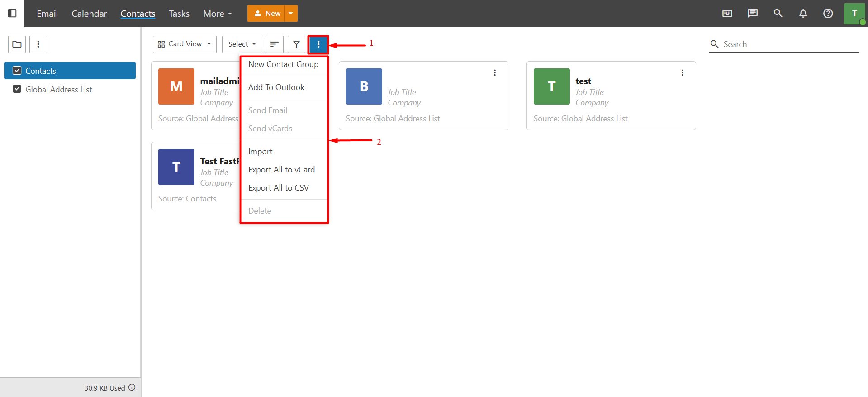Image resolution: width=868 pixels, height=397 pixels.
Task: Open the test contact name
Action: (x=583, y=81)
